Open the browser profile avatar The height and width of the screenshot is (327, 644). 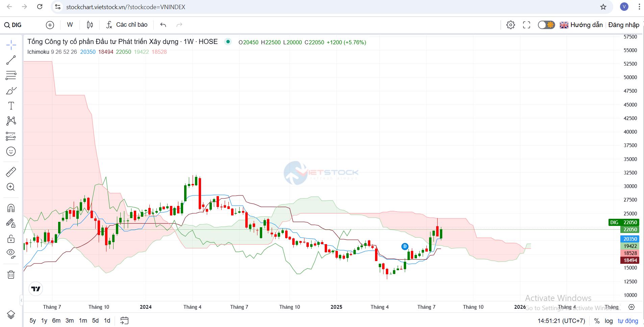624,7
